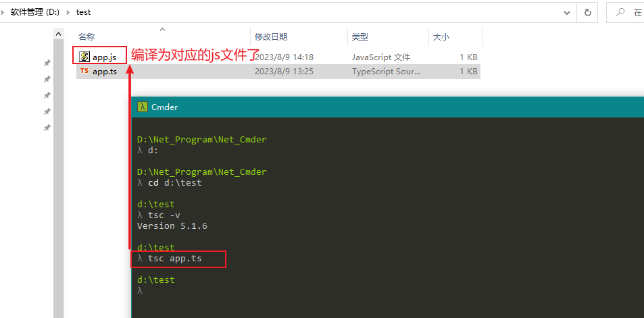This screenshot has height=318, width=644.
Task: Focus the Explorer search box
Action: 625,13
